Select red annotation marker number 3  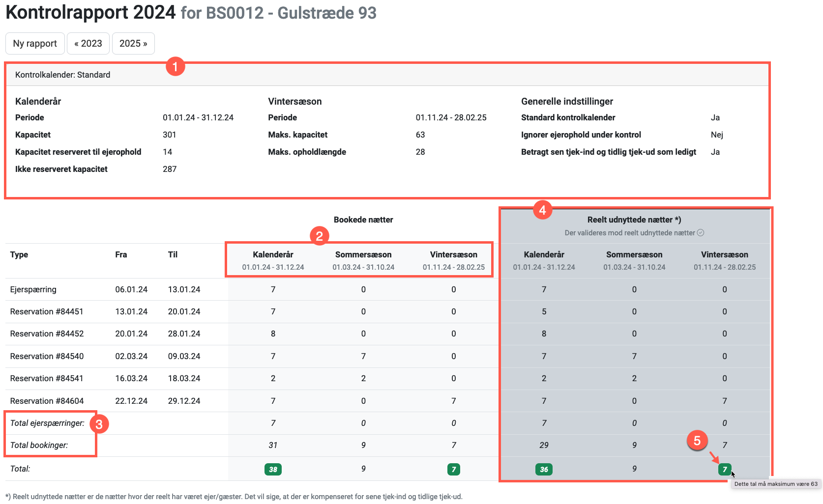pyautogui.click(x=99, y=424)
